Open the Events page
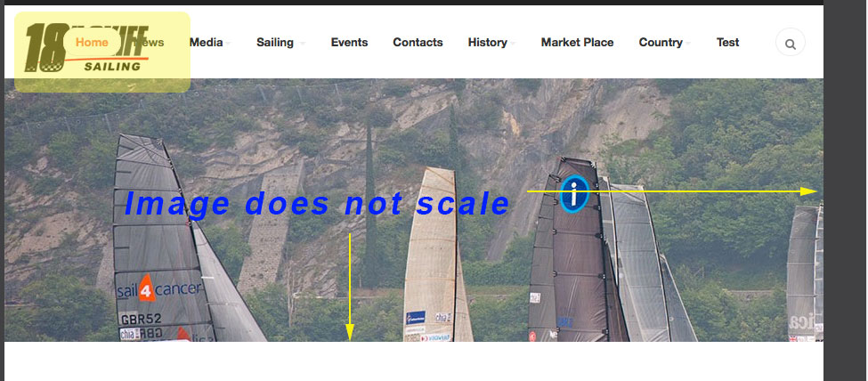This screenshot has width=868, height=381. pyautogui.click(x=349, y=43)
